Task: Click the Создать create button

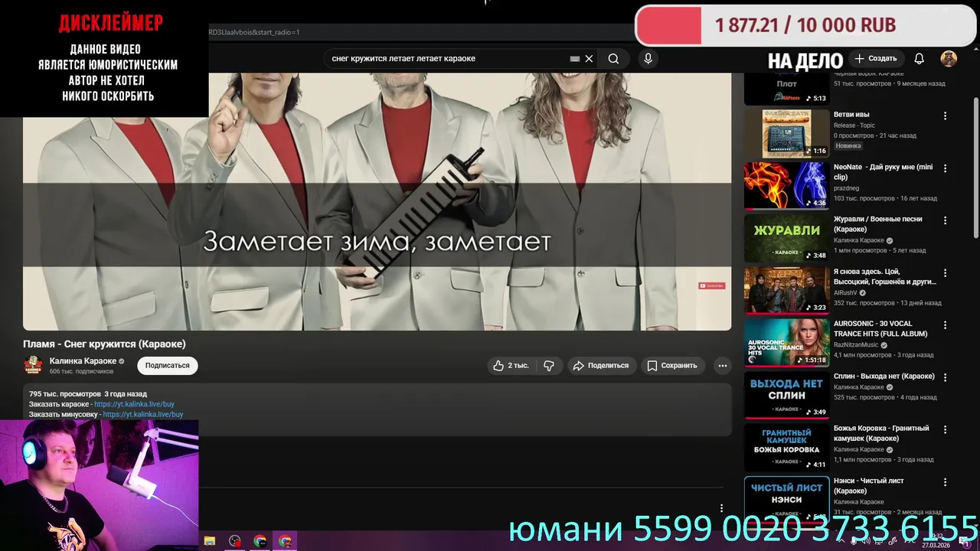Action: click(x=876, y=59)
